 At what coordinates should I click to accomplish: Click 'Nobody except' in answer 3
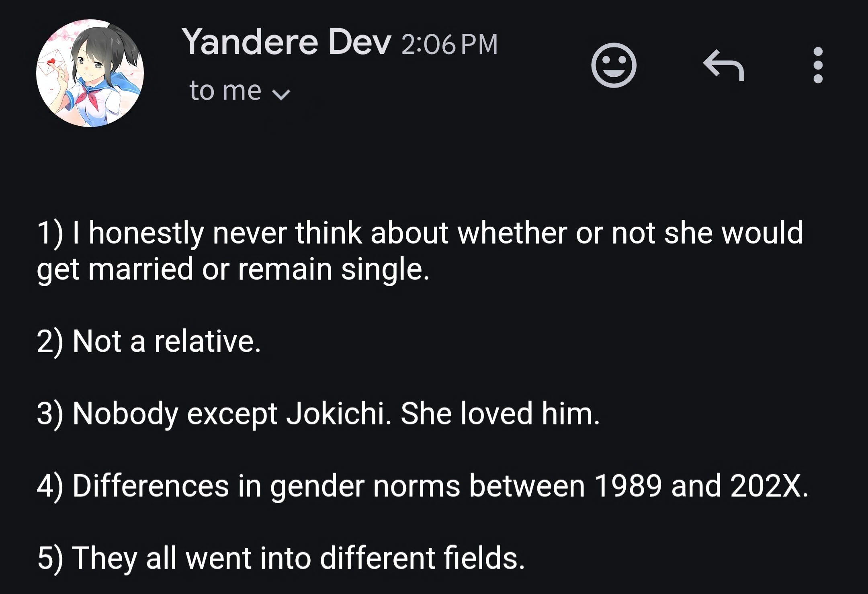tap(174, 414)
